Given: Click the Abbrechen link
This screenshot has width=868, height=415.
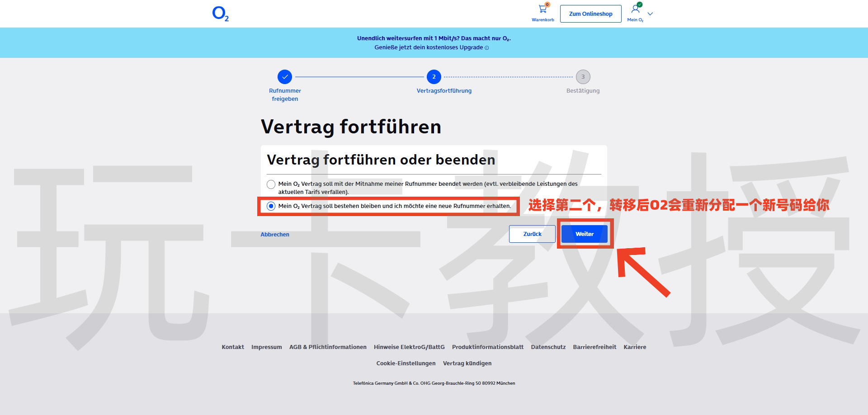Looking at the screenshot, I should coord(275,234).
